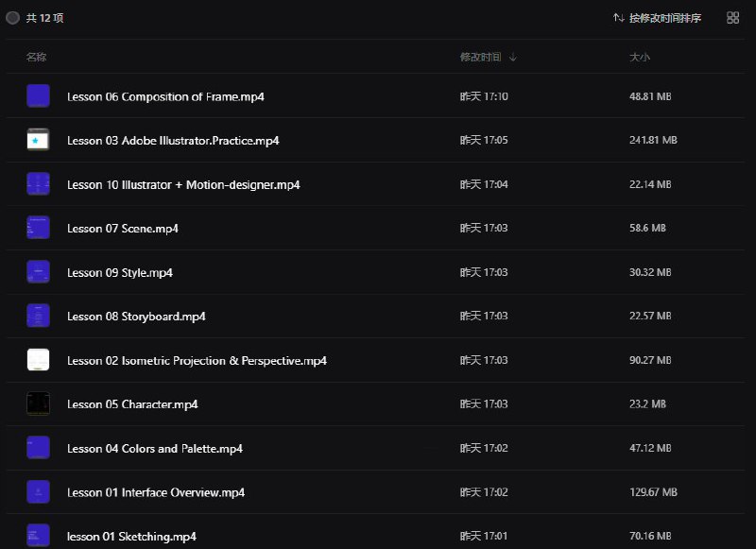Switch to grid view layout icon
Image resolution: width=756 pixels, height=549 pixels.
[x=732, y=18]
